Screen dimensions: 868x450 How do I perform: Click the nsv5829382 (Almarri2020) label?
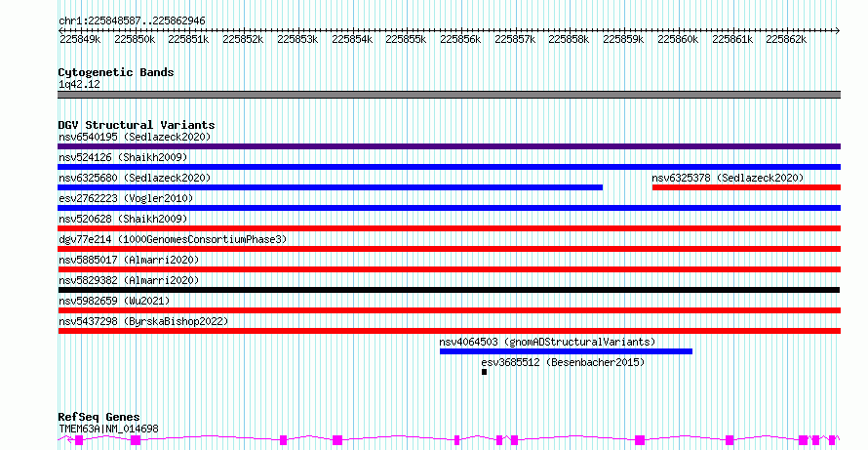pyautogui.click(x=129, y=280)
